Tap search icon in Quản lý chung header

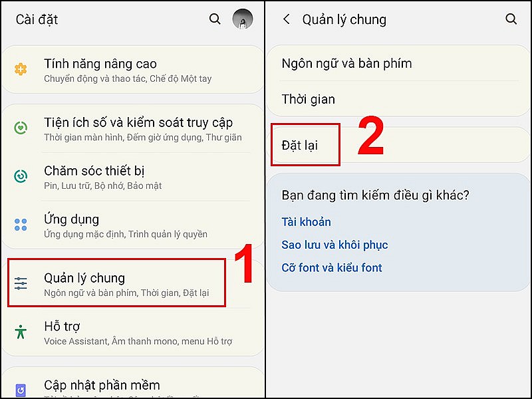tap(511, 19)
